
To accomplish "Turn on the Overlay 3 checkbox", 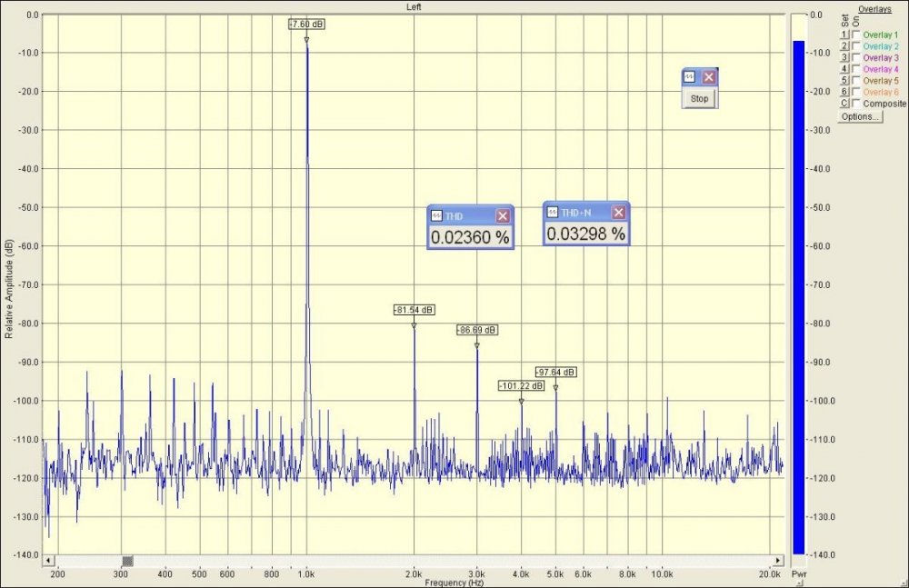I will 856,57.
